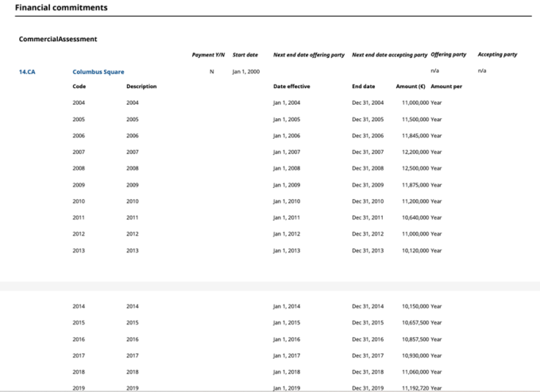Viewport: 540px width, 392px height.
Task: Select date effective Jan 1, 2015
Action: click(x=287, y=322)
